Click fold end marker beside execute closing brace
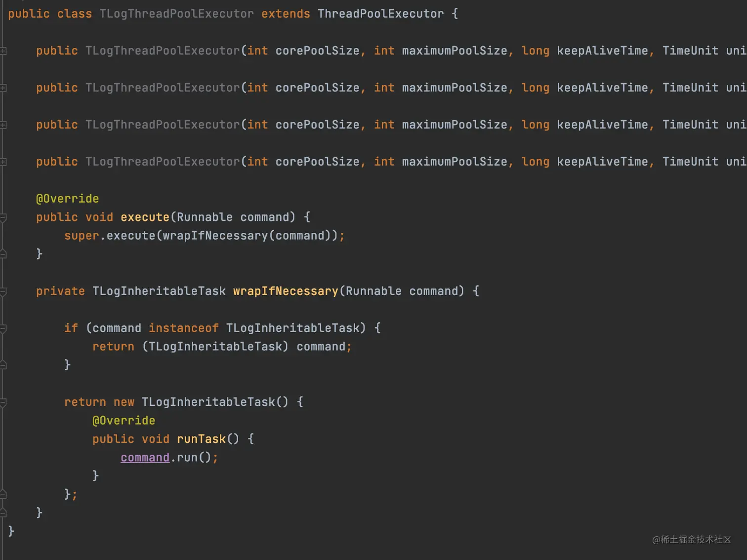The height and width of the screenshot is (560, 747). pos(3,254)
